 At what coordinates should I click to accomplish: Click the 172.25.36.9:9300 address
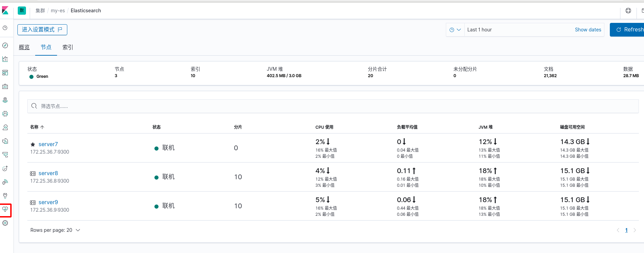(x=50, y=210)
